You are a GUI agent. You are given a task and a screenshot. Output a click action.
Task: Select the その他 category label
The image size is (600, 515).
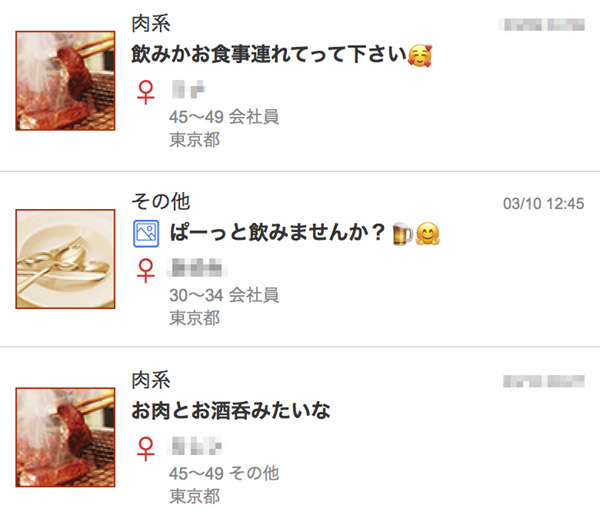[x=161, y=202]
